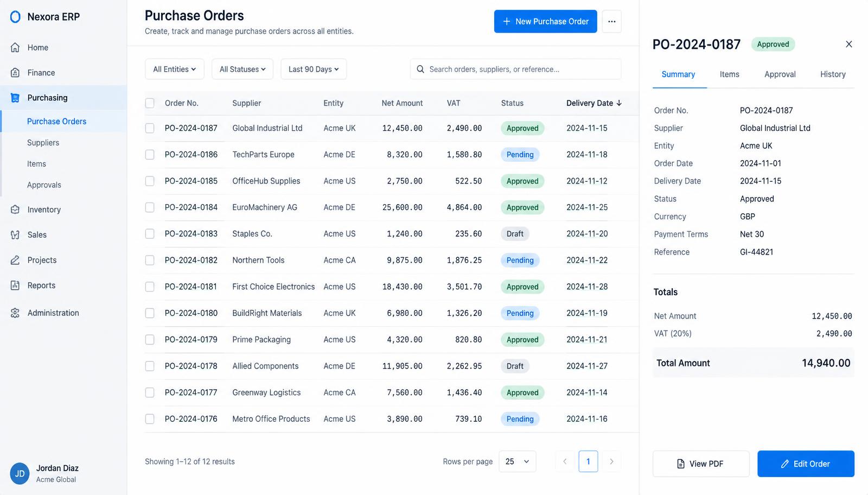Open Approvals in the Purchasing submenu

pyautogui.click(x=44, y=185)
